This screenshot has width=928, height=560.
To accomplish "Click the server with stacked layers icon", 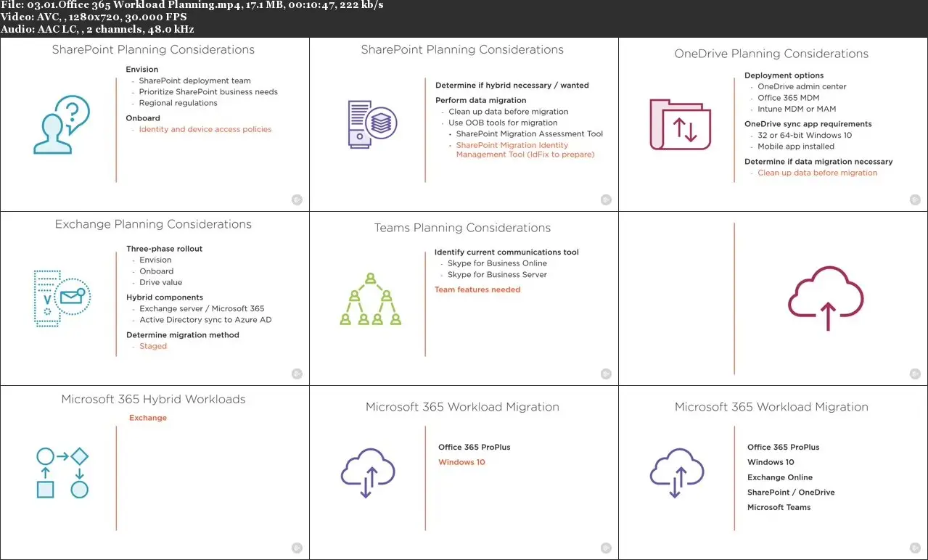I will click(372, 124).
